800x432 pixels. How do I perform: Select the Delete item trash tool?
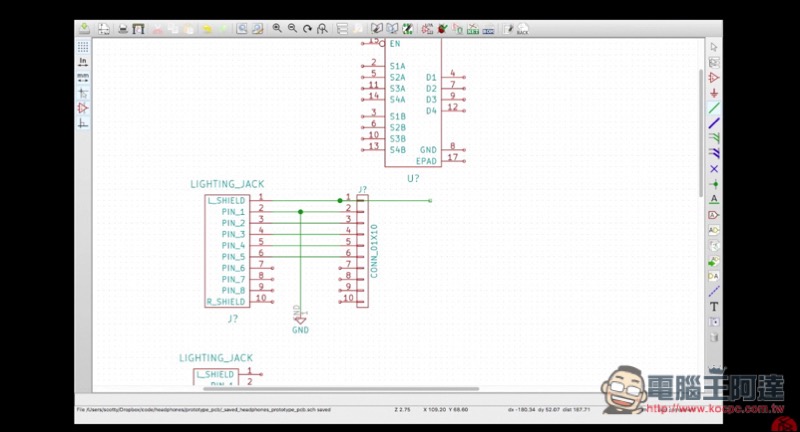click(x=714, y=337)
